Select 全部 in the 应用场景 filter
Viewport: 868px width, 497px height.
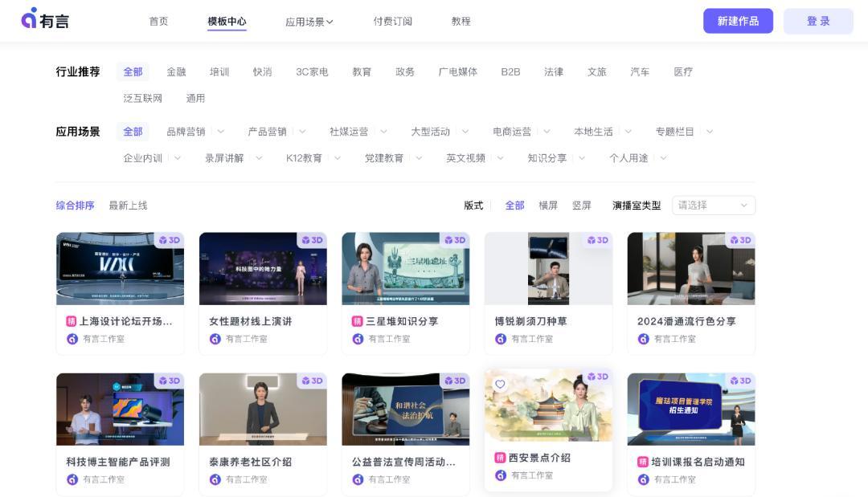133,132
